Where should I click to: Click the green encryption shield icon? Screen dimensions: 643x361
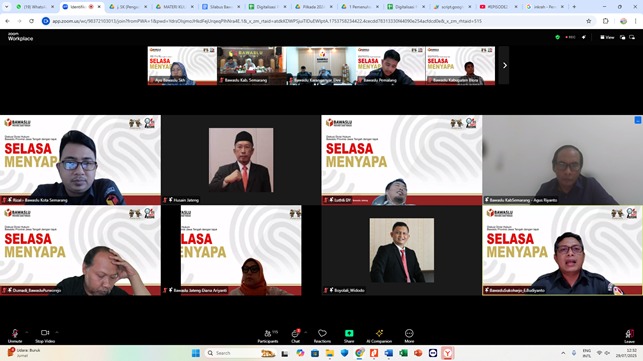[557, 37]
